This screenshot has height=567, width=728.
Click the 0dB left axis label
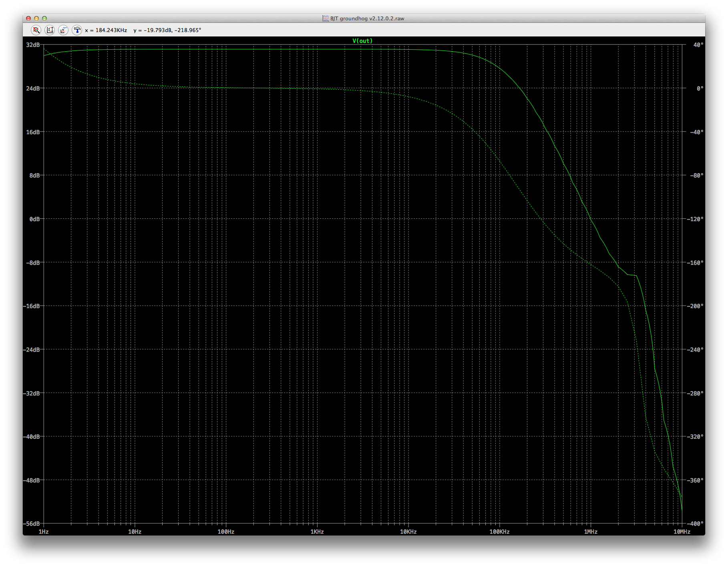click(x=35, y=219)
